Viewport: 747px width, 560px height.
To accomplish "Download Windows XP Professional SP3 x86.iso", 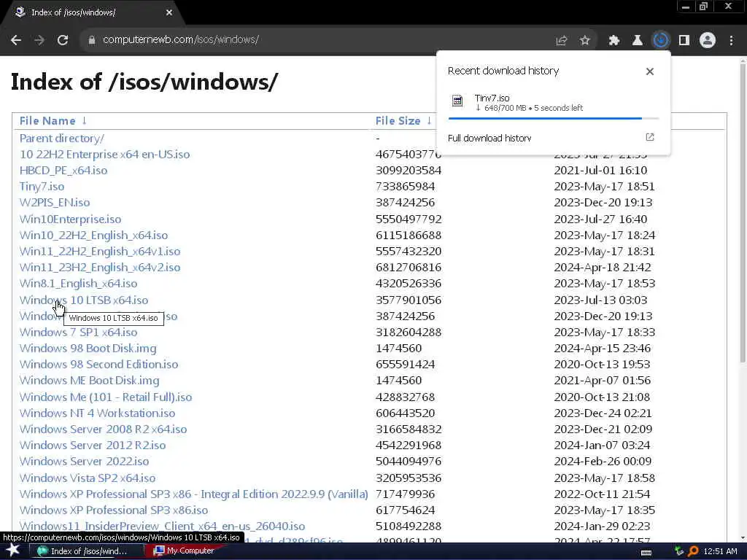I will click(x=114, y=510).
